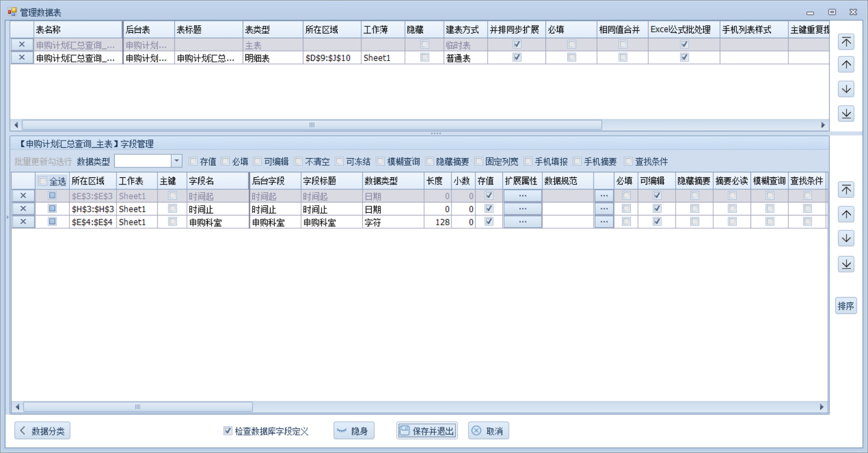Delete the 明细表 table row with X
Image resolution: width=868 pixels, height=453 pixels.
(22, 57)
